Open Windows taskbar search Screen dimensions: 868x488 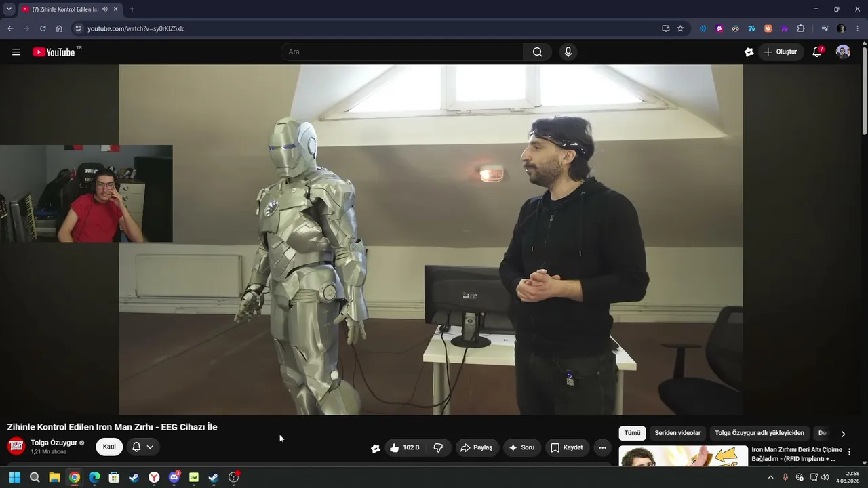click(x=35, y=477)
